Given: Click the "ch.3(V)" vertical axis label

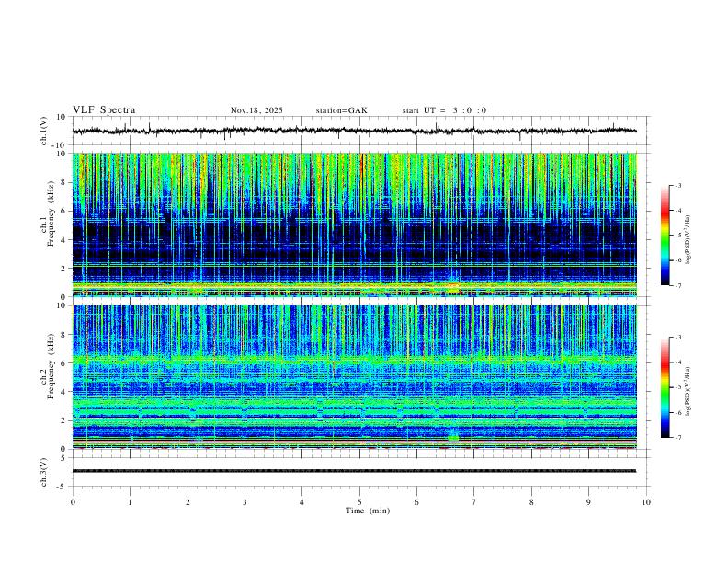Looking at the screenshot, I should [x=44, y=473].
